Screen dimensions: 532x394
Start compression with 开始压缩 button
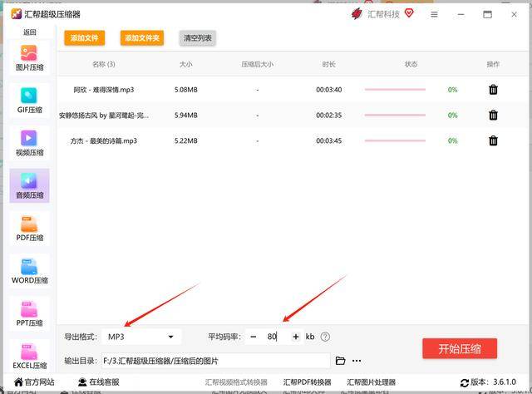460,348
